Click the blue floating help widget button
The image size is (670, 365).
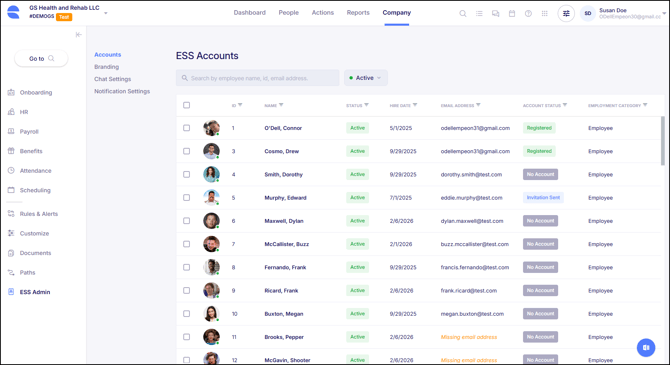(x=646, y=347)
